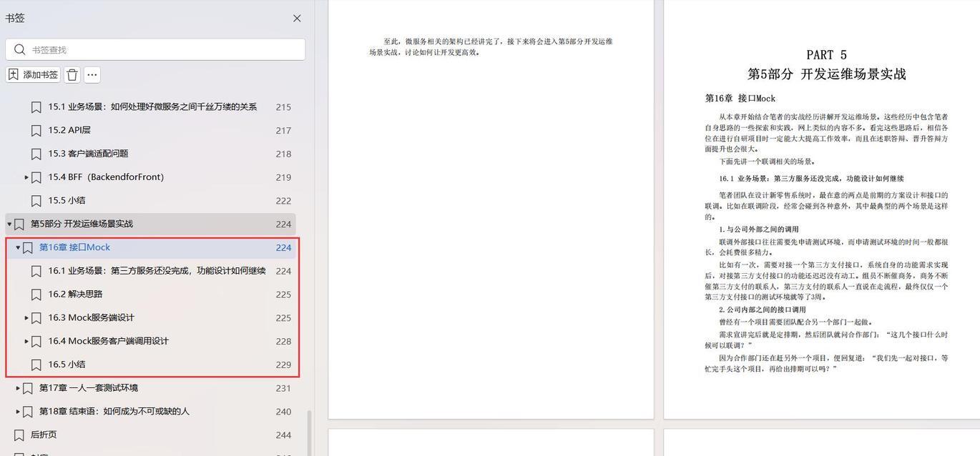The height and width of the screenshot is (456, 980).
Task: Click the bookmarks panel scrollbar
Action: [x=309, y=432]
